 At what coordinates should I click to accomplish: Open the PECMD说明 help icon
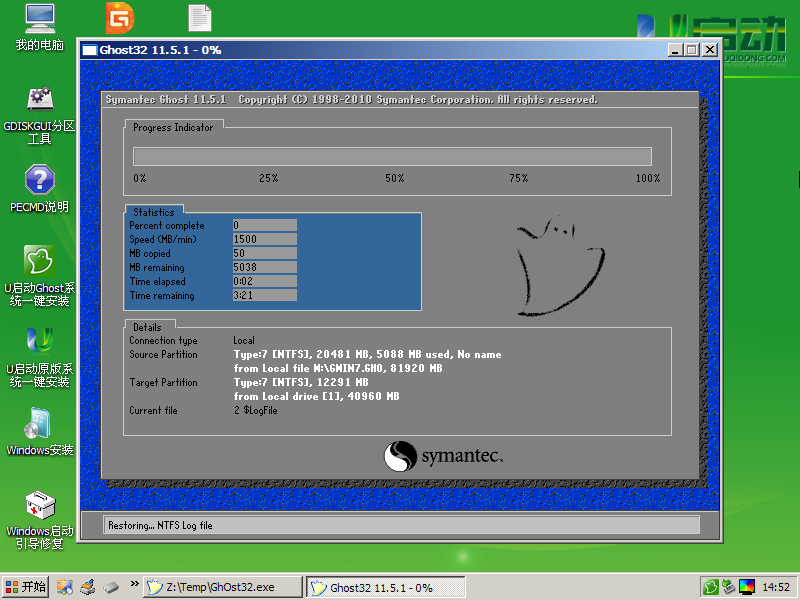(40, 188)
